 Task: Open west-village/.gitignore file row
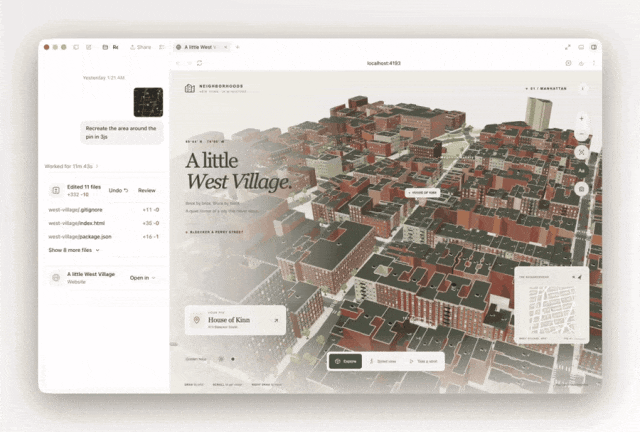click(x=104, y=210)
